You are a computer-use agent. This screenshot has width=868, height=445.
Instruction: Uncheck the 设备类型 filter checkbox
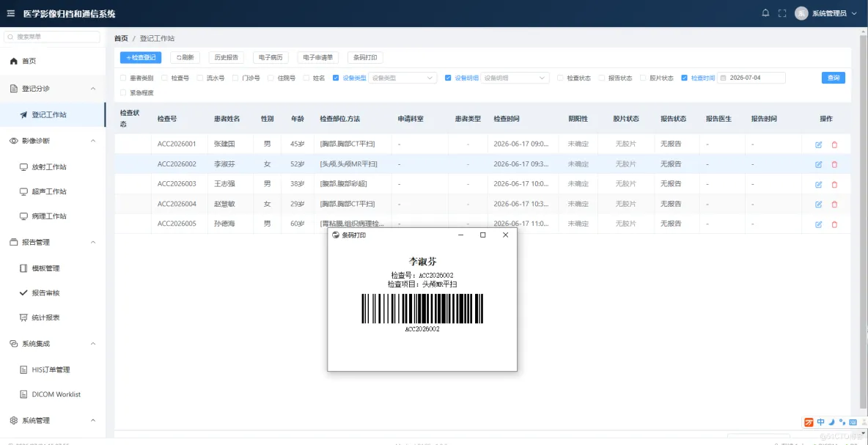point(336,78)
